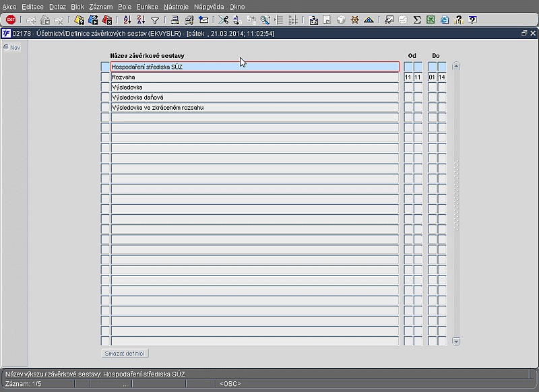The width and height of the screenshot is (539, 392).
Task: Open the Záznam menu
Action: tap(101, 7)
